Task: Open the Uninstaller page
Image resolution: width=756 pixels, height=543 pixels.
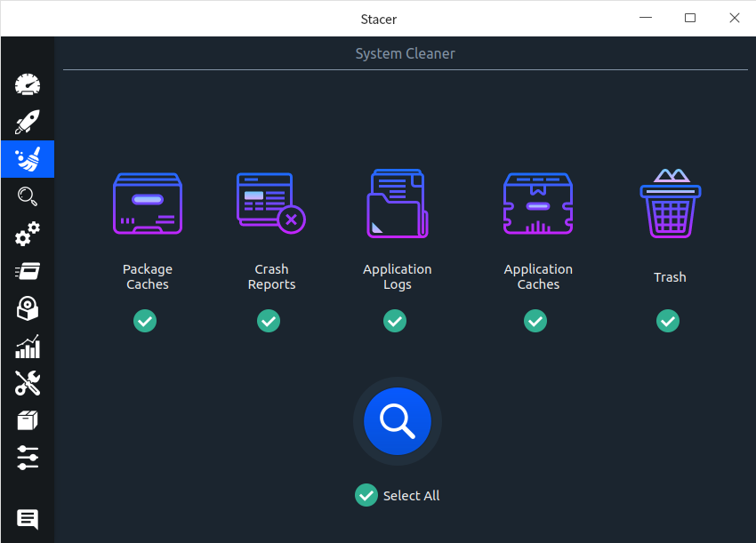Action: (27, 308)
